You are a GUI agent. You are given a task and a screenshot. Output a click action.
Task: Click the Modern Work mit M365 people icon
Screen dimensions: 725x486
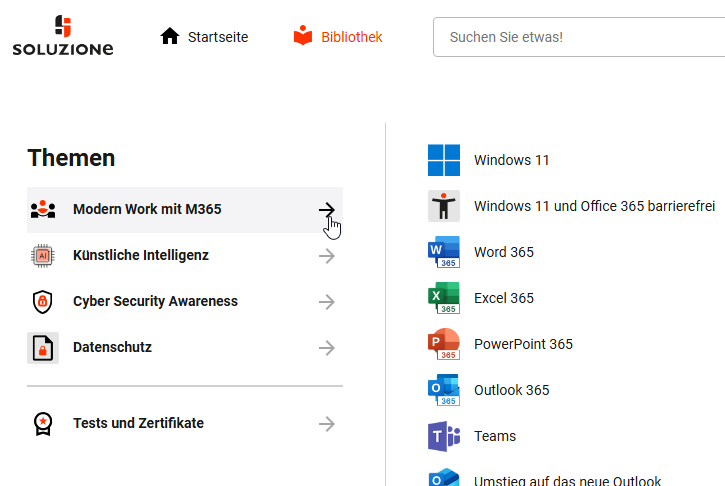point(43,209)
